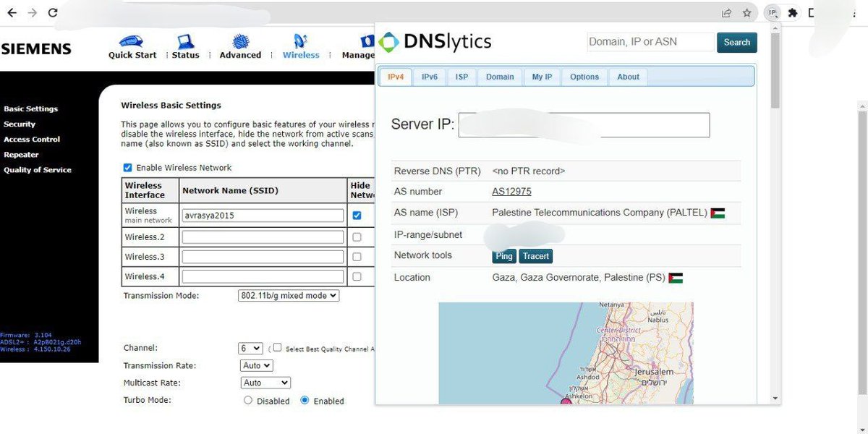Click the Tracert network tool button
The image size is (868, 434).
[x=536, y=256]
